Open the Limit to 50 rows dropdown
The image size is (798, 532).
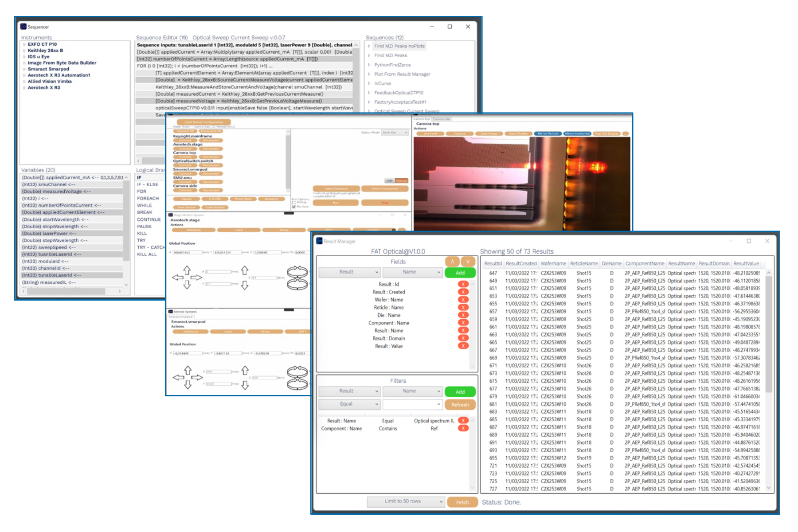coord(405,501)
